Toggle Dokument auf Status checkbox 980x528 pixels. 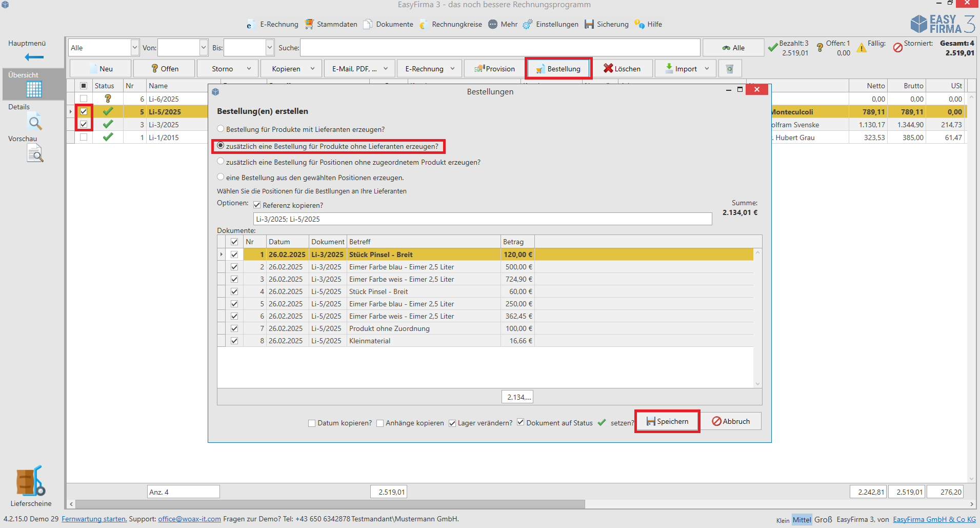coord(521,422)
